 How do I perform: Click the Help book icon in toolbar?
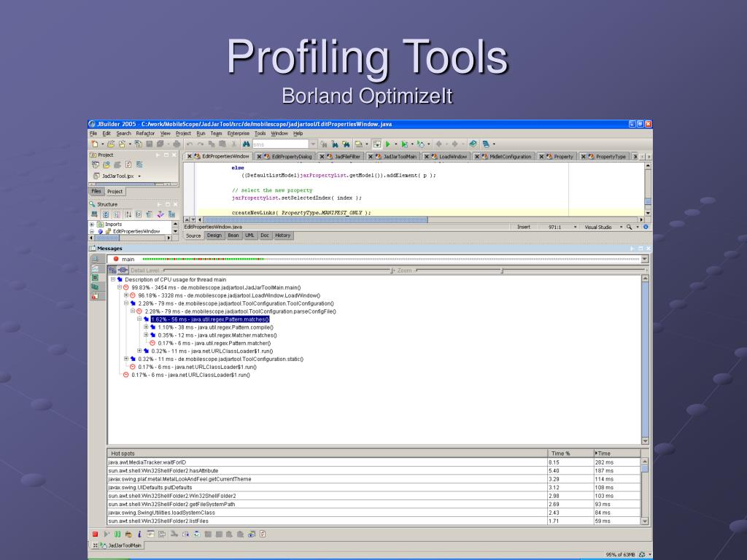(473, 144)
